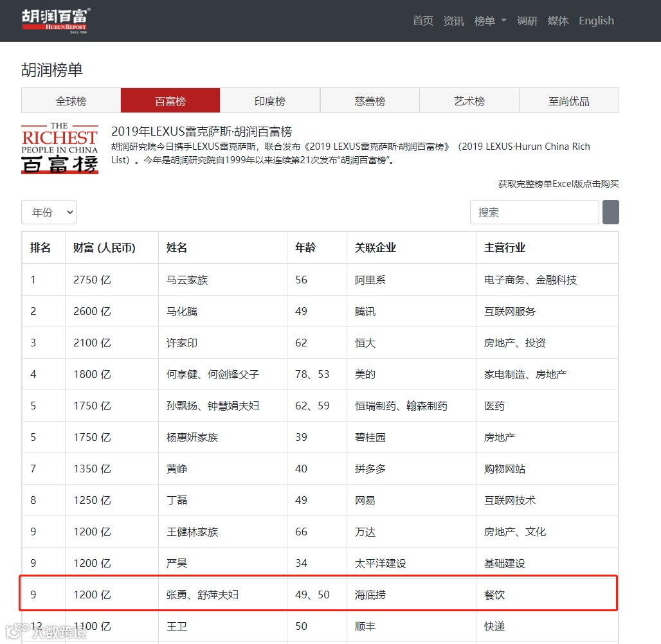661x644 pixels.
Task: Select the 百富榜 tab
Action: (x=170, y=101)
